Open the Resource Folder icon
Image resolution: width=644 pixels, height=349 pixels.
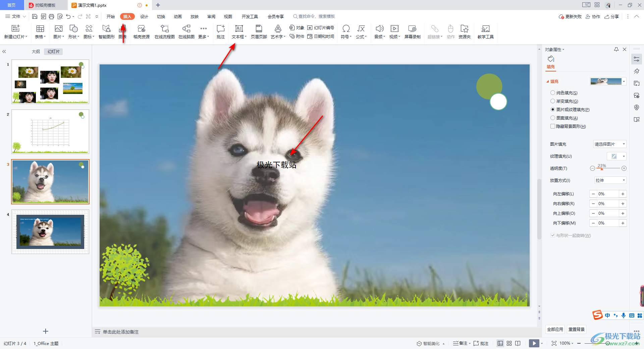point(465,29)
